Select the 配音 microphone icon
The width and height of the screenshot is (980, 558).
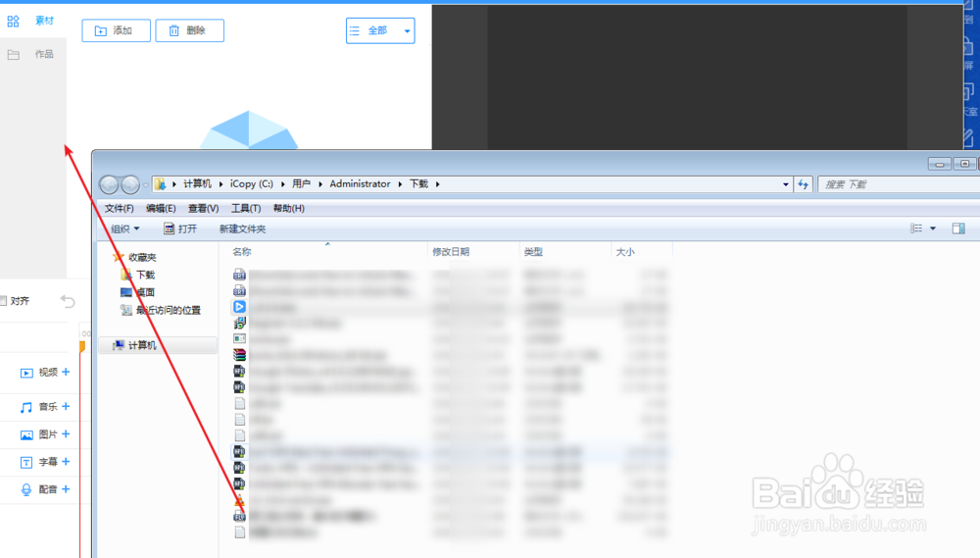[26, 489]
